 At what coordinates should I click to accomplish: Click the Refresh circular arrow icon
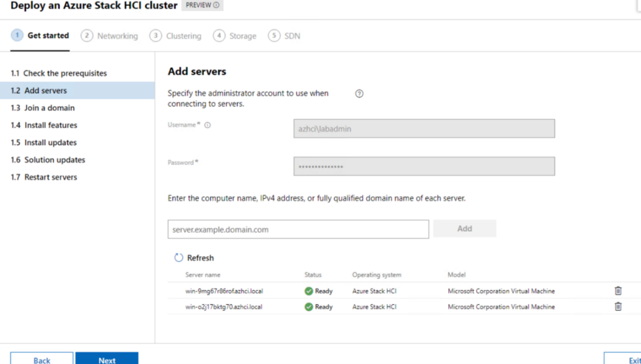click(179, 258)
